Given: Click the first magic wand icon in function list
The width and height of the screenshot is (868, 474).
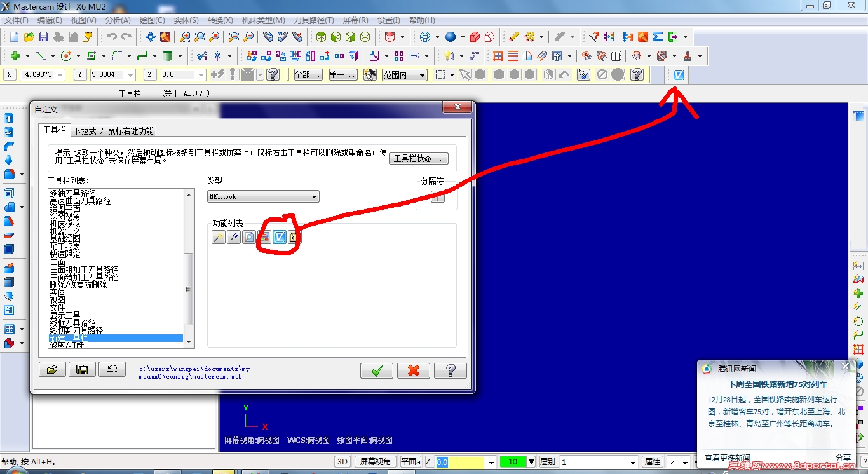Looking at the screenshot, I should pos(219,238).
